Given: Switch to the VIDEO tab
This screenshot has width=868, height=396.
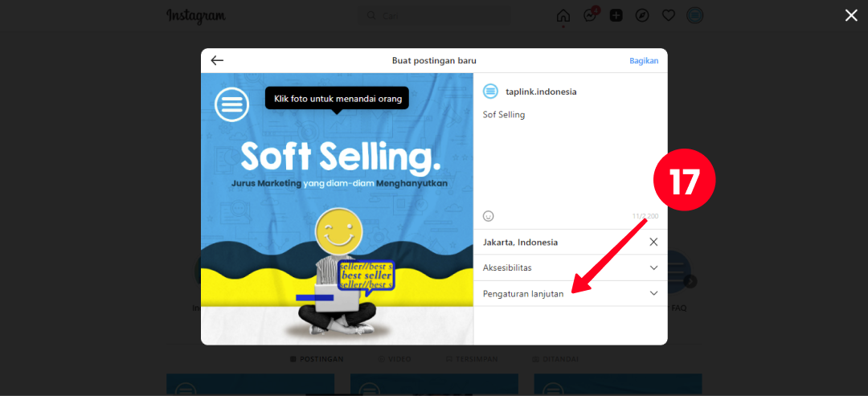Looking at the screenshot, I should [395, 359].
